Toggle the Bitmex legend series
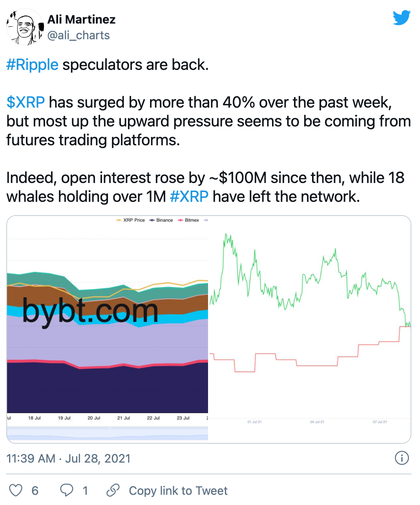 click(x=189, y=220)
